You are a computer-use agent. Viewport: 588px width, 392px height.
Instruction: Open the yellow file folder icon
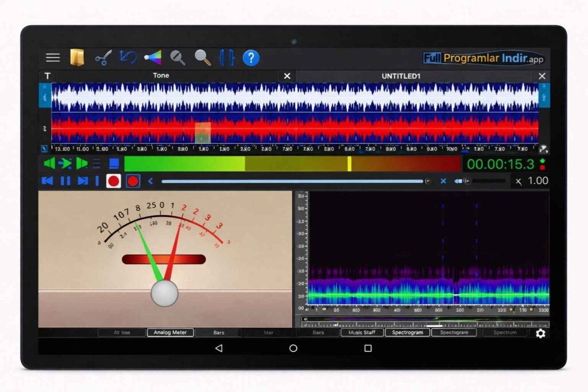tap(77, 57)
